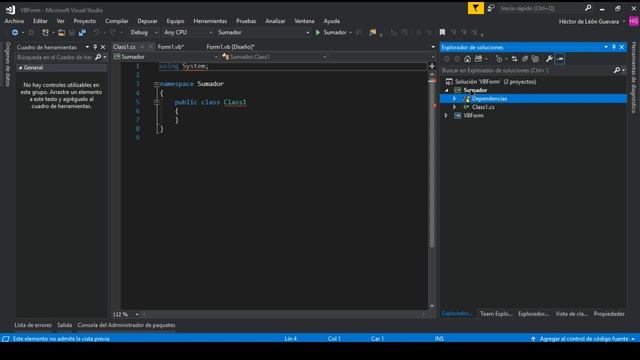Pin the Cuadro de herramientas panel
This screenshot has width=640, height=360.
point(95,47)
